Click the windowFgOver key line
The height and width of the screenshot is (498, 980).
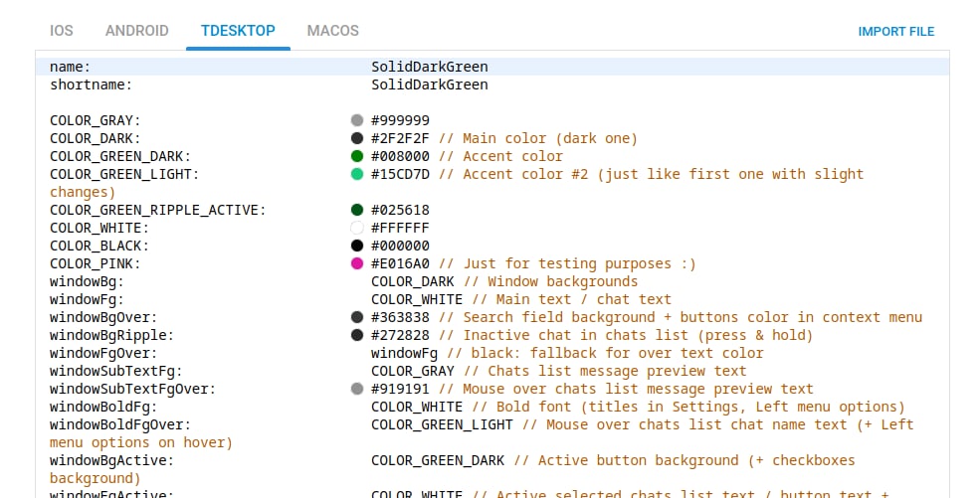(103, 353)
